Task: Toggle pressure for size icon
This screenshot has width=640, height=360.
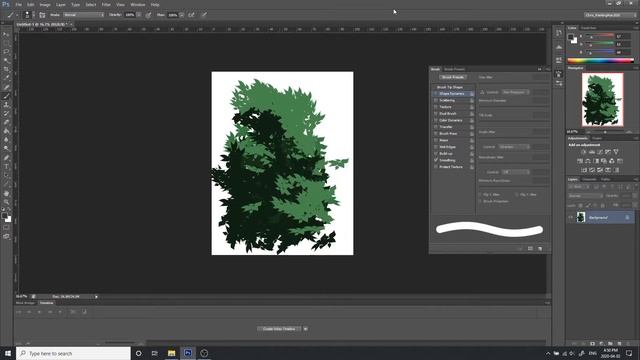Action: coord(204,15)
